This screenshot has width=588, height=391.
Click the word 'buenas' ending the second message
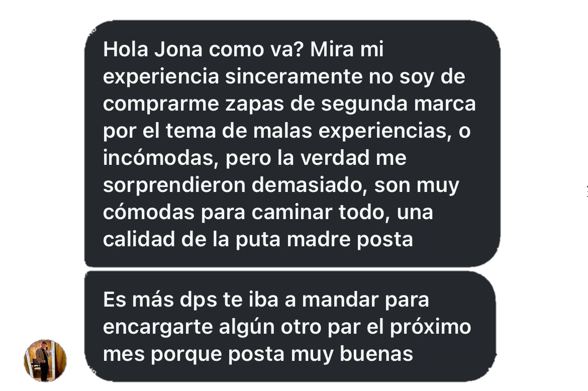pyautogui.click(x=376, y=354)
